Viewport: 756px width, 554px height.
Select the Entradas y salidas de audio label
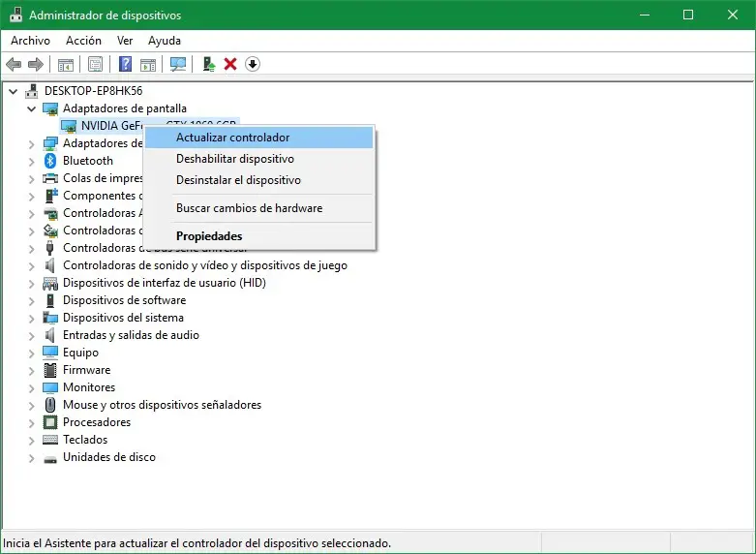click(131, 335)
